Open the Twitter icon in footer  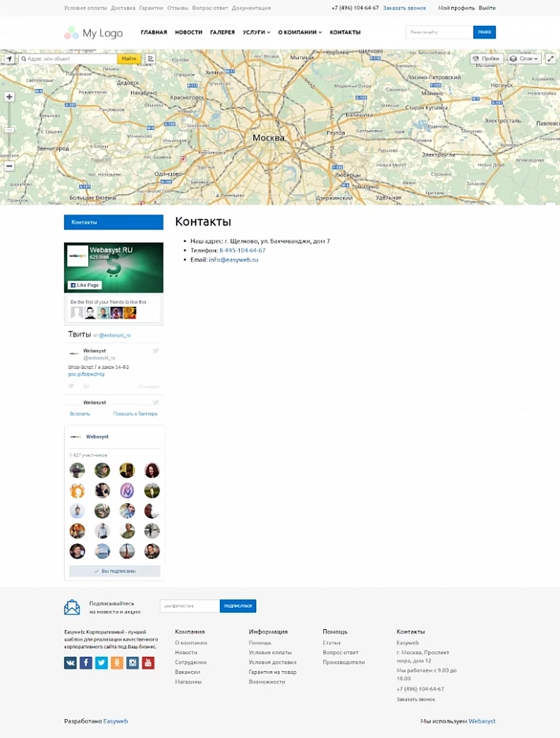click(x=102, y=663)
